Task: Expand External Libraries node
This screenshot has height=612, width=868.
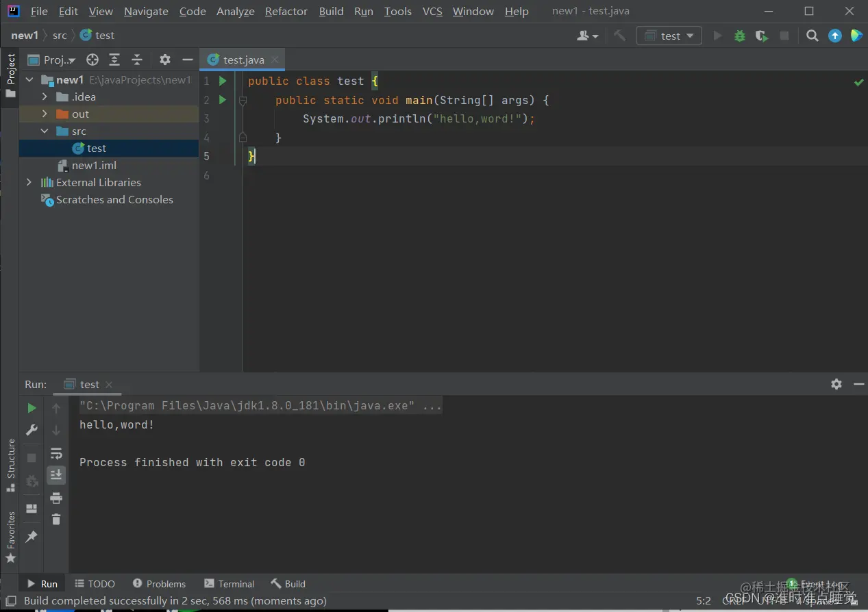Action: (x=29, y=182)
